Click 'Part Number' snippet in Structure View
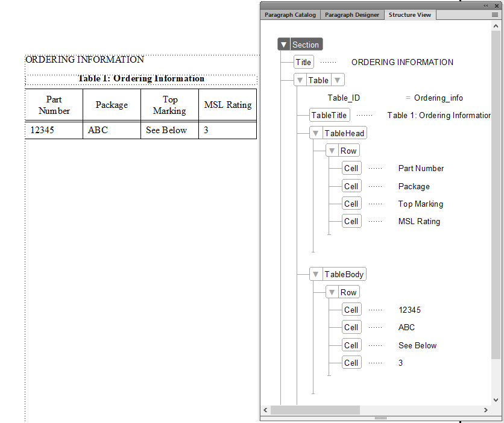 (421, 168)
